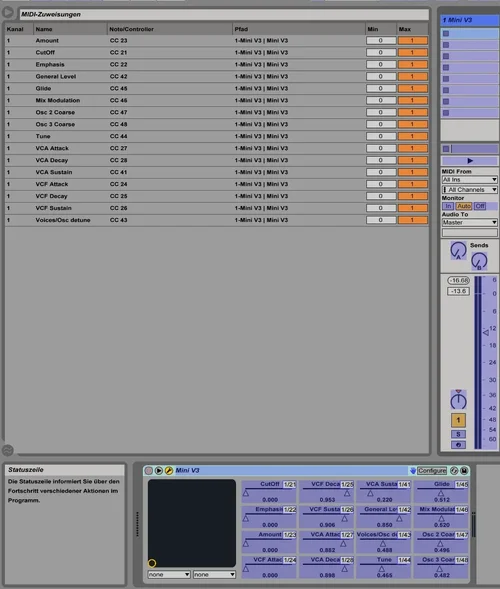
Task: Select the Emphasis mapping row name
Action: pyautogui.click(x=50, y=65)
